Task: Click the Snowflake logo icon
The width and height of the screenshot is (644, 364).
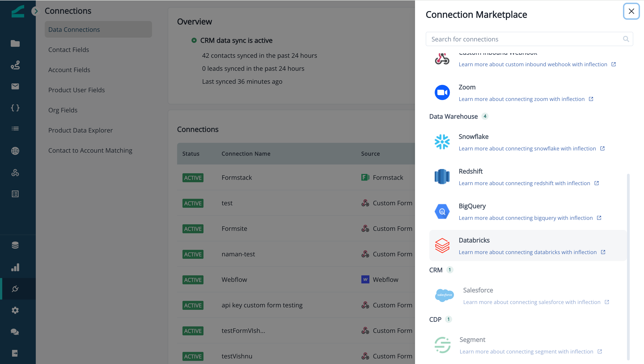Action: coord(442,142)
